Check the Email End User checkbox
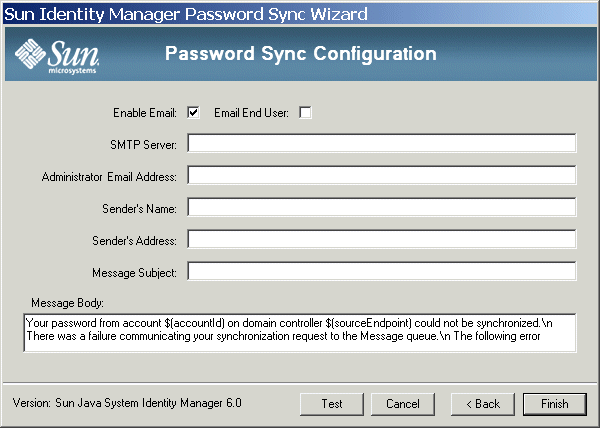 (305, 112)
